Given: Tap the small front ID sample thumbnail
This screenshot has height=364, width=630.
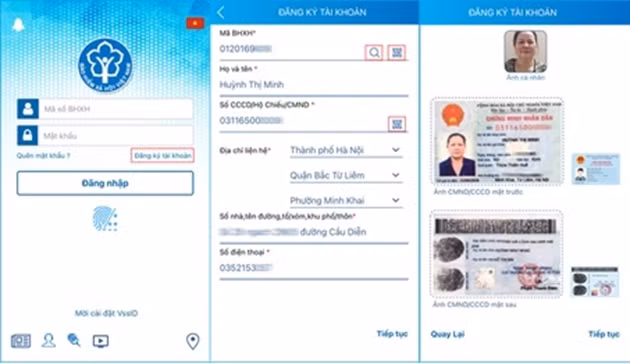Looking at the screenshot, I should 595,169.
